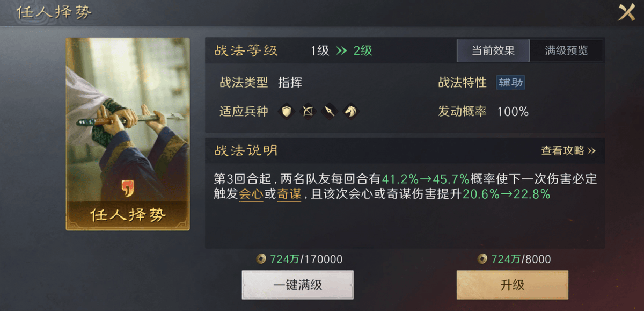This screenshot has height=311, width=644.
Task: Open 查看攻略 guide link
Action: 568,151
